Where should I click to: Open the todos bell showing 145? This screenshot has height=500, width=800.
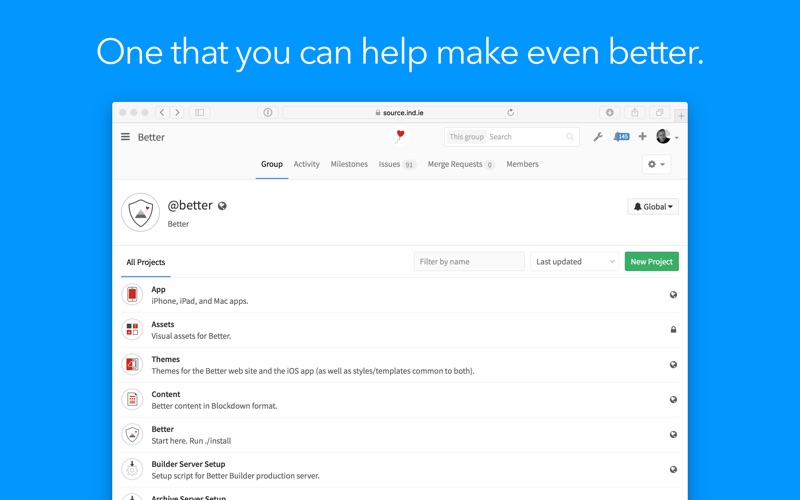tap(621, 137)
